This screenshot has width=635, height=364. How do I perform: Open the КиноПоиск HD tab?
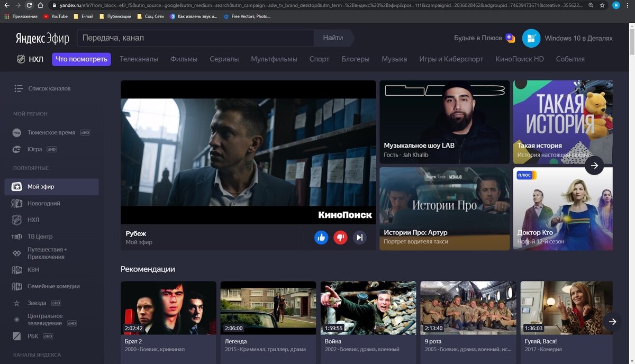520,59
